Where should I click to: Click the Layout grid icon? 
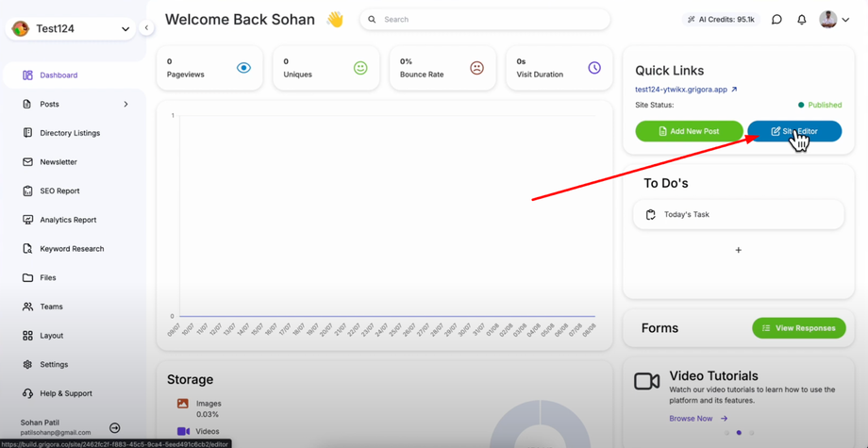point(27,336)
